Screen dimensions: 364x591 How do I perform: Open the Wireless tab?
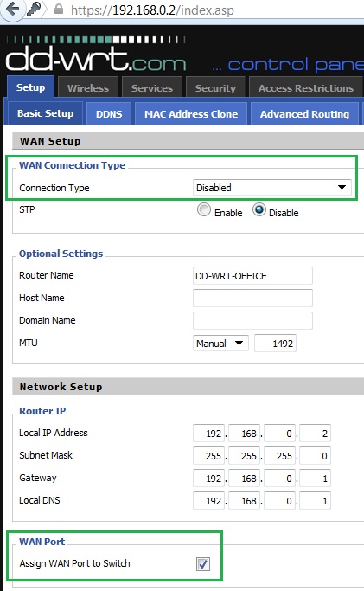(88, 87)
